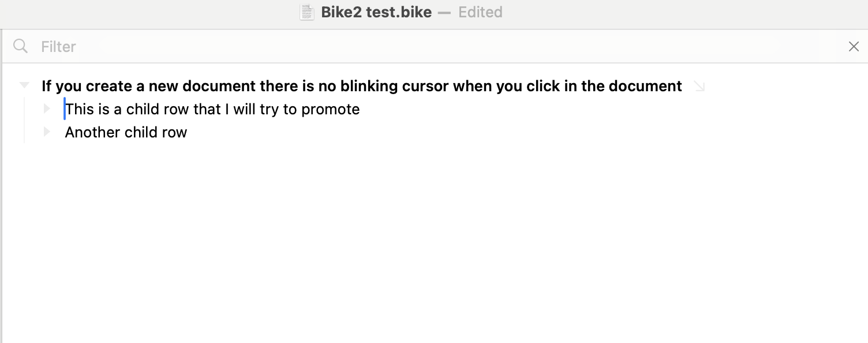Click the 'Bike2 test.bike' window title

[x=376, y=12]
